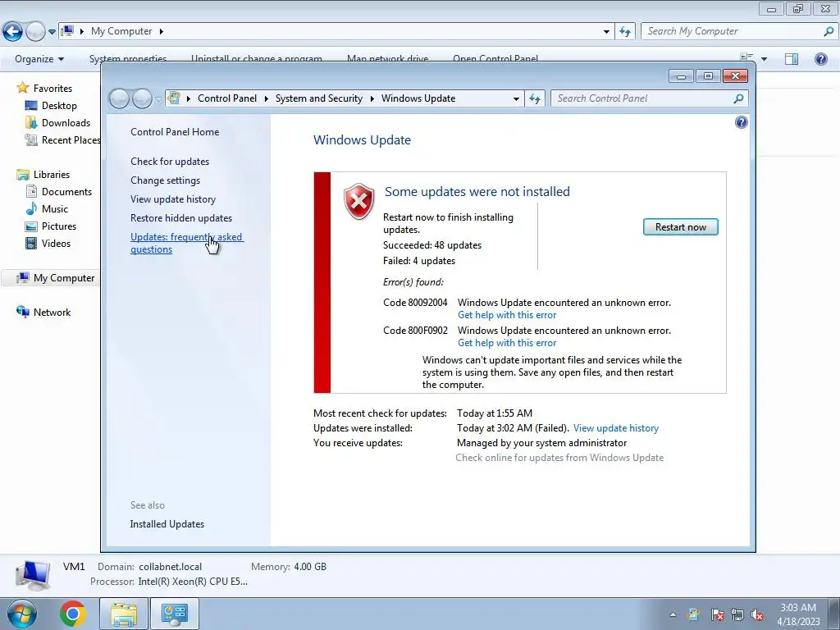Open the clock showing 3:03 AM
Viewport: 840px width, 630px height.
798,614
